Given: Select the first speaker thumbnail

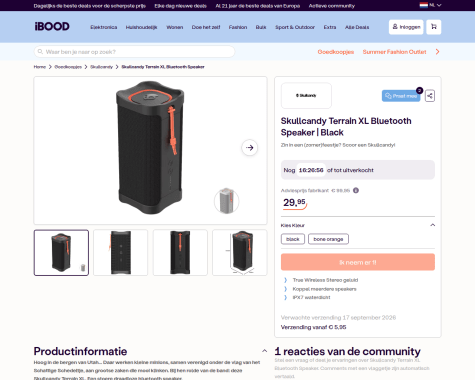Looking at the screenshot, I should point(61,253).
